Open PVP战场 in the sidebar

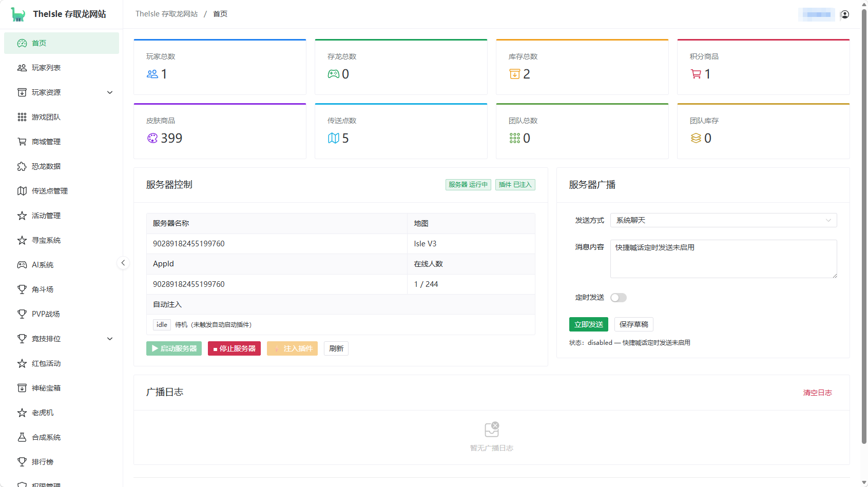[62, 314]
